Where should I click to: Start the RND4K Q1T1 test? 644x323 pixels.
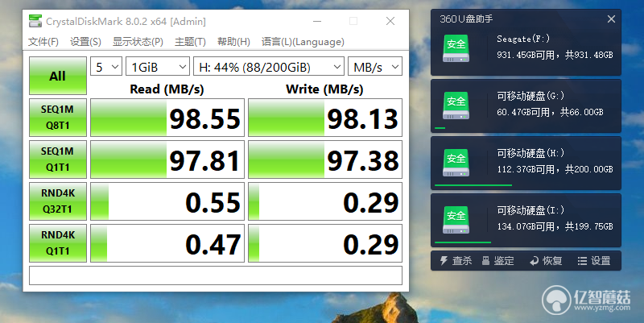click(x=58, y=243)
